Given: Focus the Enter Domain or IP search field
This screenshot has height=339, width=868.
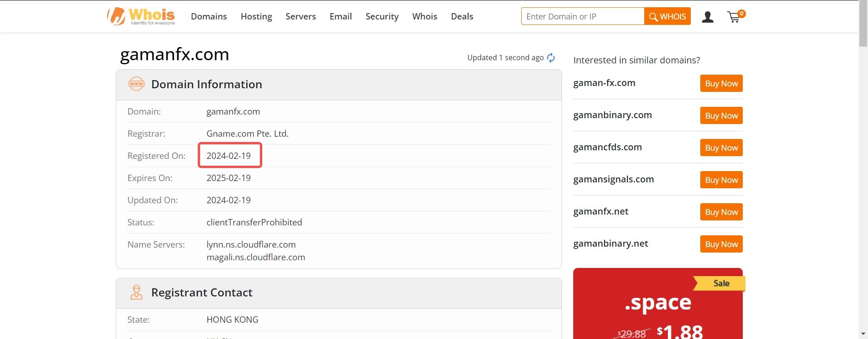Looking at the screenshot, I should [583, 16].
